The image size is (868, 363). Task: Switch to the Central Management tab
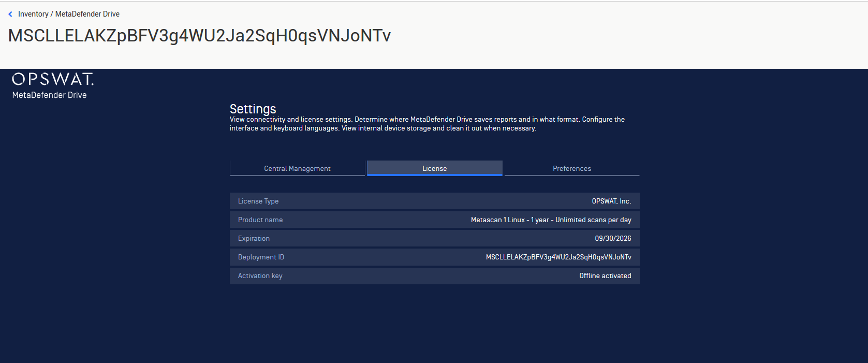(x=297, y=168)
